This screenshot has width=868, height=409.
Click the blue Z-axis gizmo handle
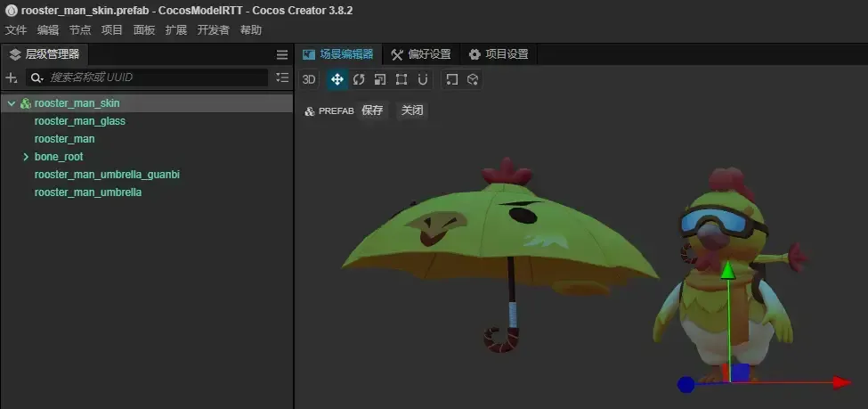pos(685,385)
